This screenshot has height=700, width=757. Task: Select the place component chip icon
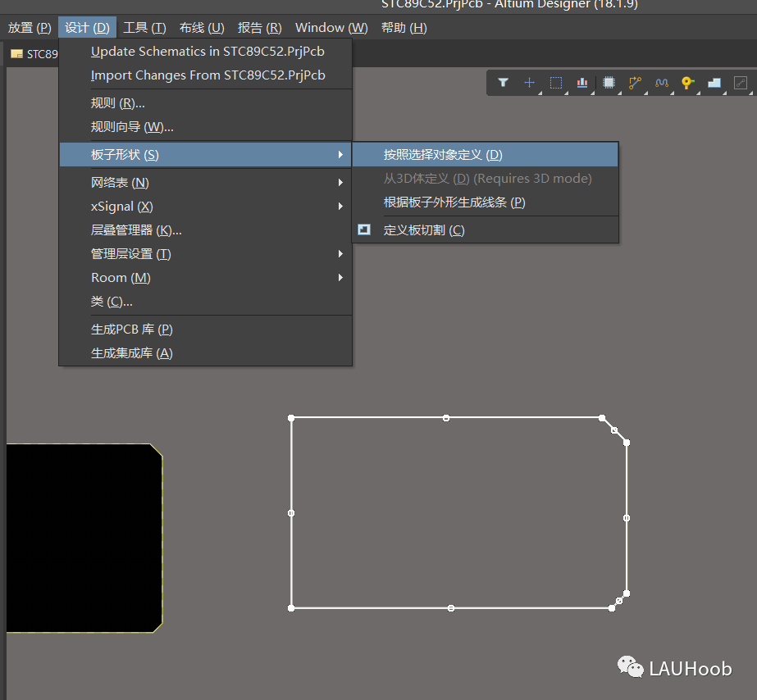click(x=609, y=83)
